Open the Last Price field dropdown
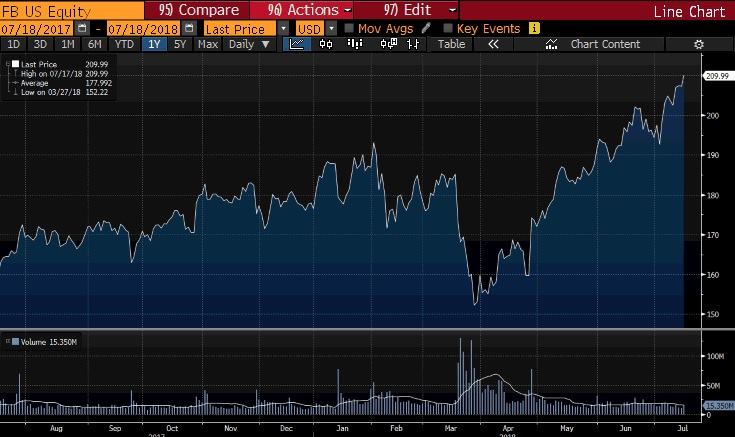The image size is (735, 437). [x=283, y=28]
